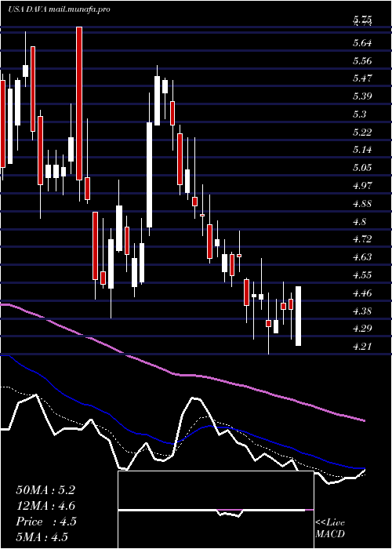This screenshot has width=392, height=549.
Task: Click the 'Price : 4.5' legend text
Action: (46, 522)
